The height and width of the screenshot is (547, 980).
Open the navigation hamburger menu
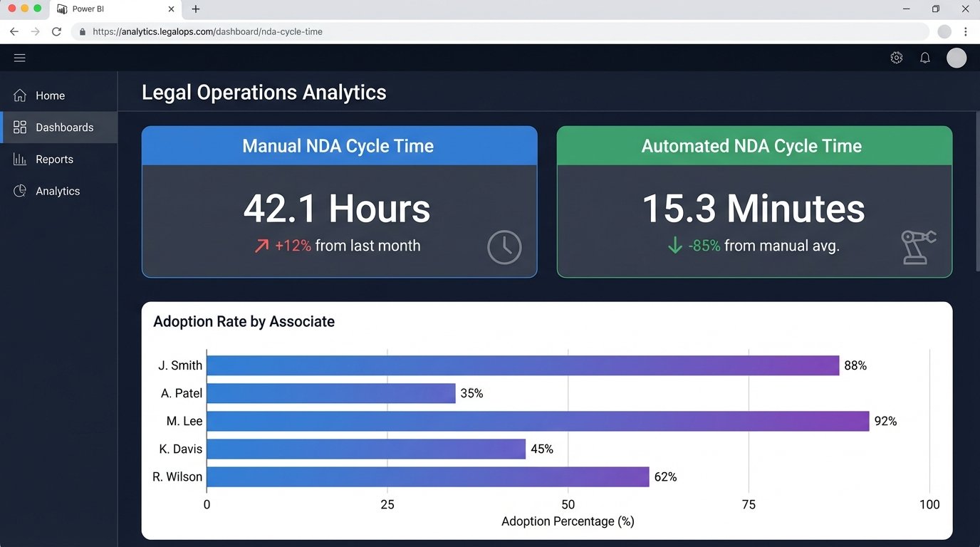19,58
